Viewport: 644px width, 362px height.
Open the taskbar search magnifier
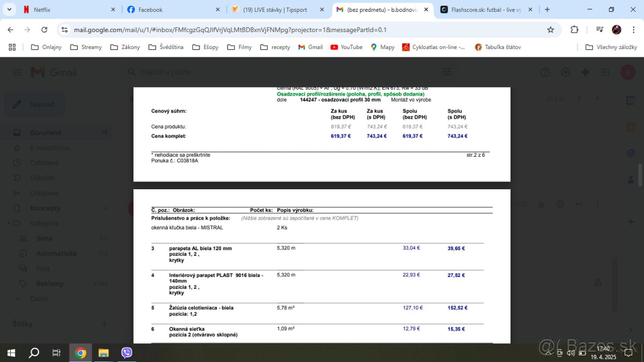pos(34,352)
